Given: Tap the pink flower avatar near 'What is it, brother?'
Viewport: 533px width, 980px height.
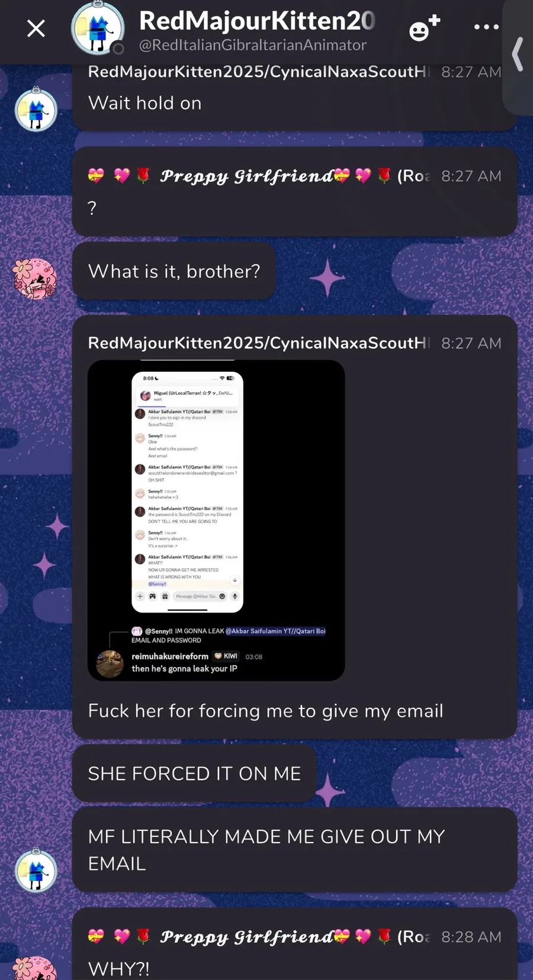Looking at the screenshot, I should click(35, 278).
